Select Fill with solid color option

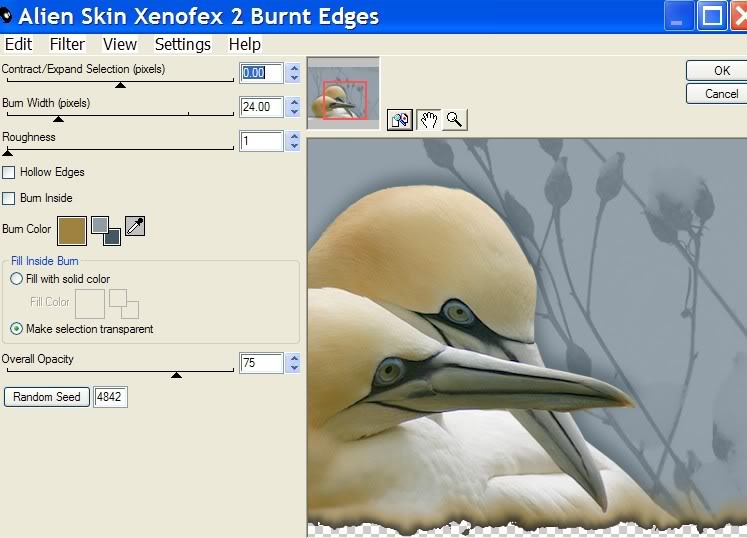16,279
